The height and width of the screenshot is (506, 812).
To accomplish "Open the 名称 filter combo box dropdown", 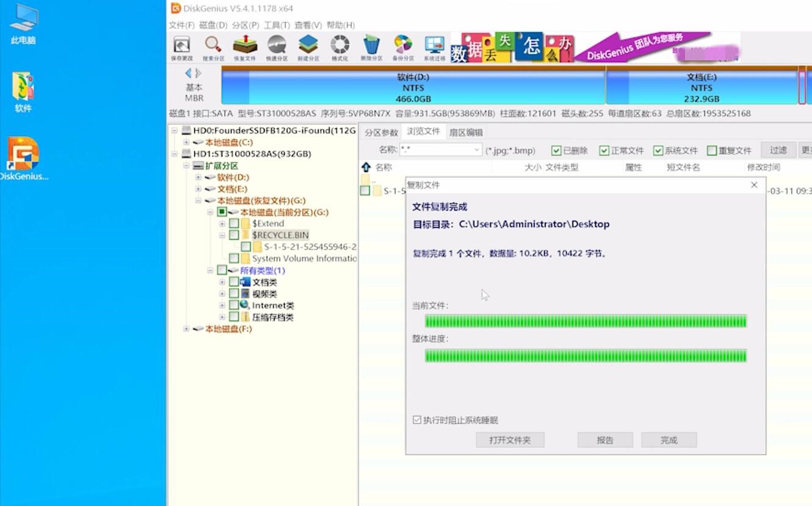I will [476, 150].
